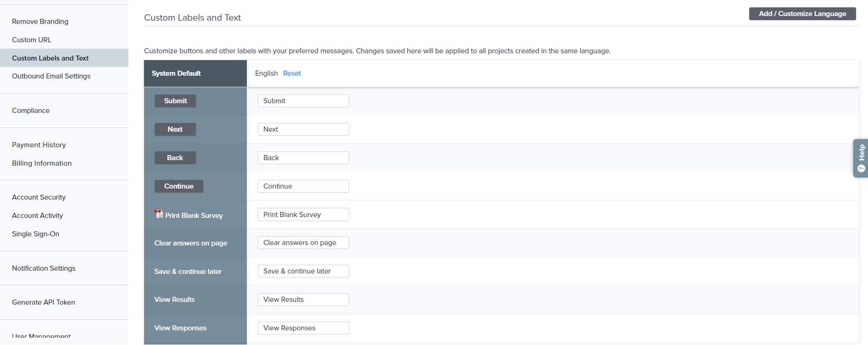Click the PDF icon beside Print Blank Survey

point(159,214)
